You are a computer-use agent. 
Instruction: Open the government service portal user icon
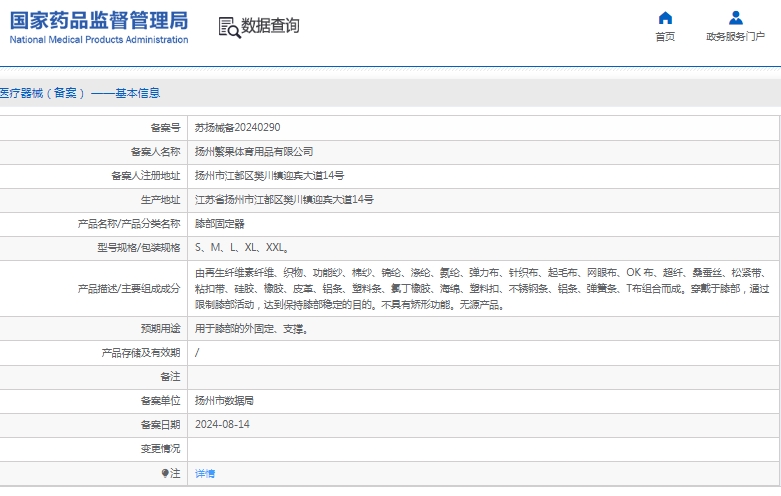pyautogui.click(x=736, y=18)
